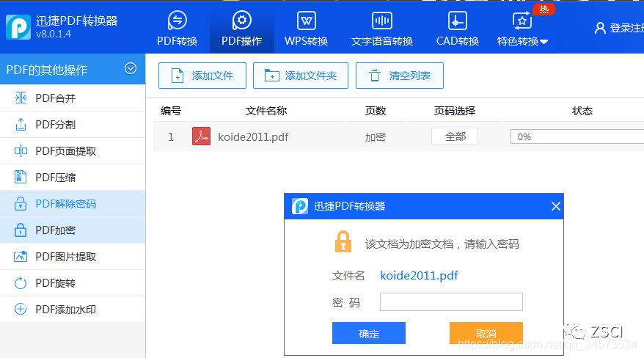644x358 pixels.
Task: Click the koide2011.pdf filename in the dialog
Action: 419,276
